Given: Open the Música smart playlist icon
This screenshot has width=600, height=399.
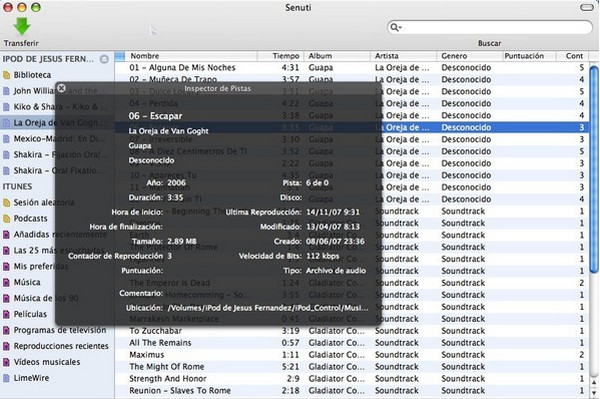Looking at the screenshot, I should (6, 283).
